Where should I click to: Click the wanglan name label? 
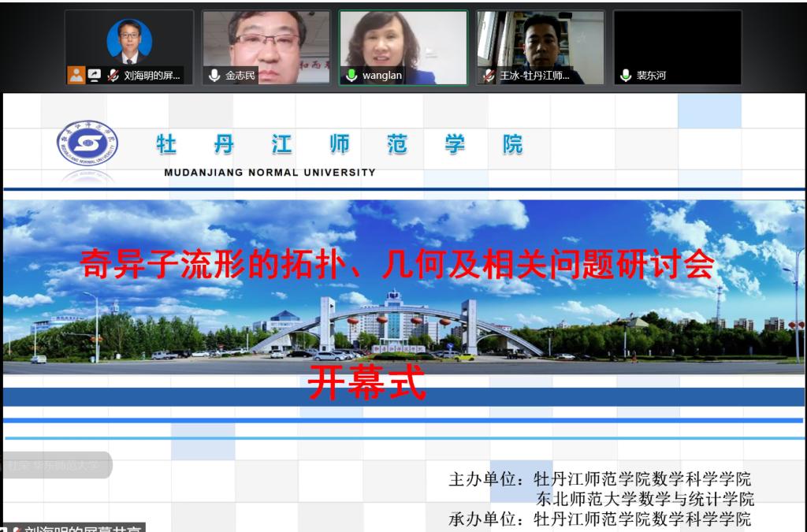coord(382,76)
